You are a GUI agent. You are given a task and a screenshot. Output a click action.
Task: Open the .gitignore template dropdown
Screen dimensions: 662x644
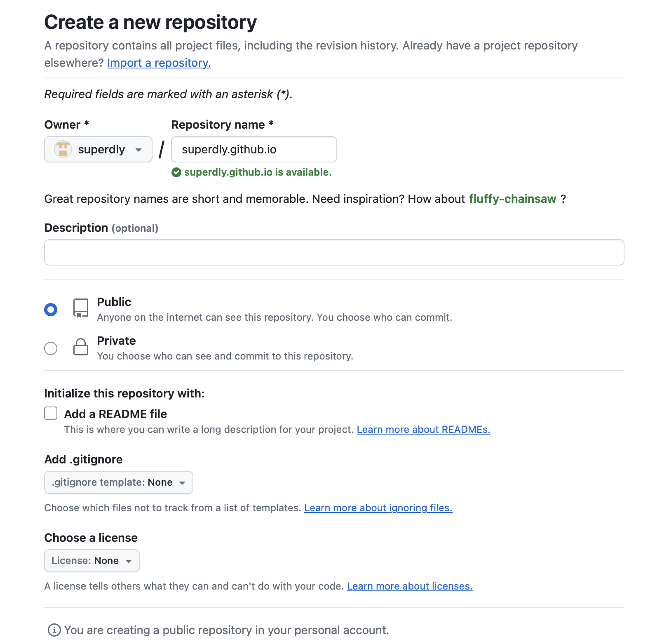118,482
